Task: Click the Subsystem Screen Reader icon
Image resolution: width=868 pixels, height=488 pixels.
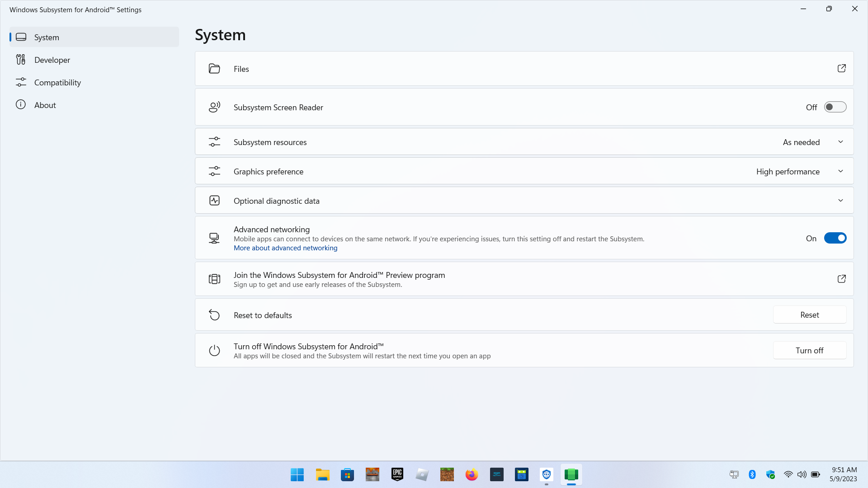Action: (x=214, y=107)
